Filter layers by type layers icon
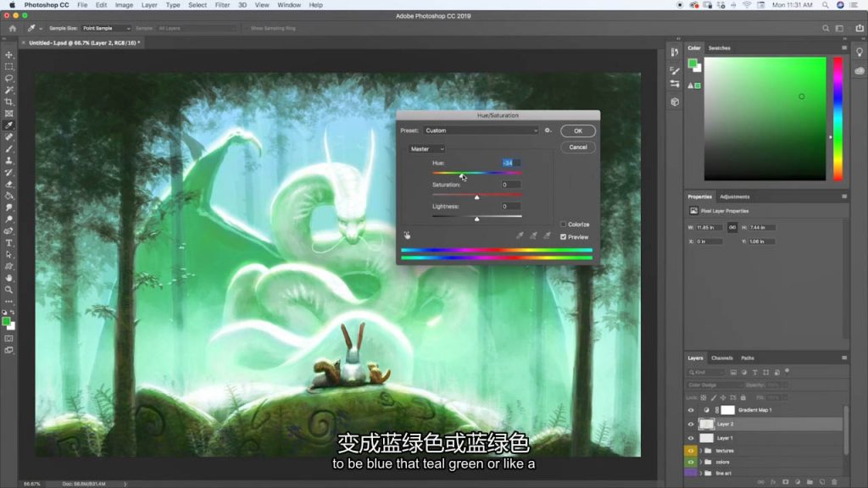This screenshot has width=868, height=488. pos(754,373)
